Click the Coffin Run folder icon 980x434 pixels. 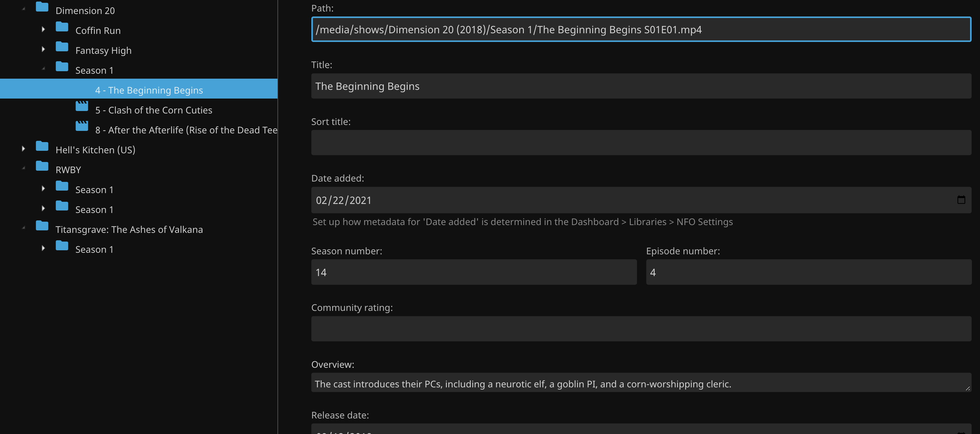[62, 27]
